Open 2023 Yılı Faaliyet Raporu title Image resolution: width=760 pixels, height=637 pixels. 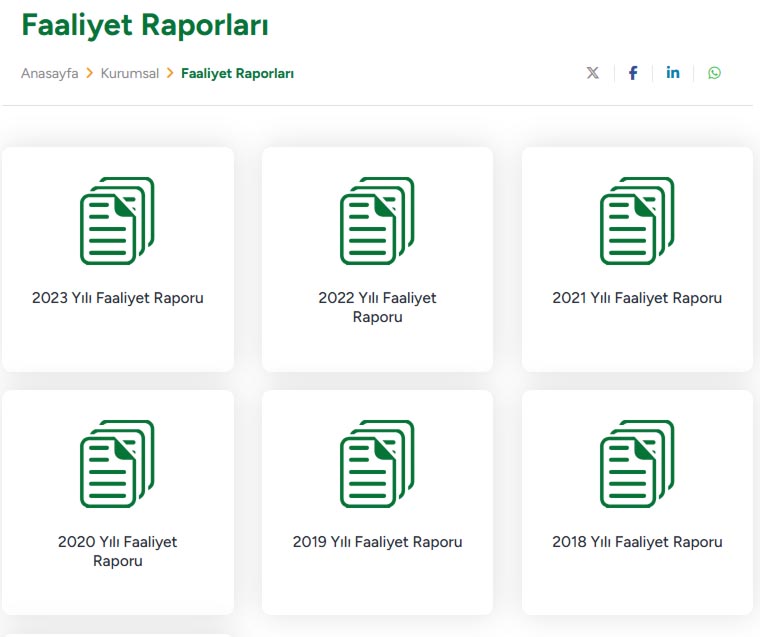pyautogui.click(x=118, y=298)
